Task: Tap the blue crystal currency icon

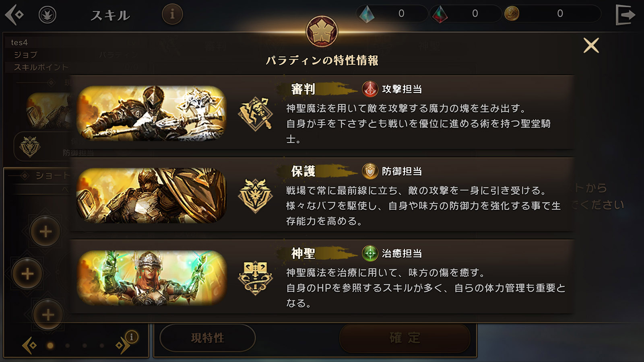Action: coord(367,14)
